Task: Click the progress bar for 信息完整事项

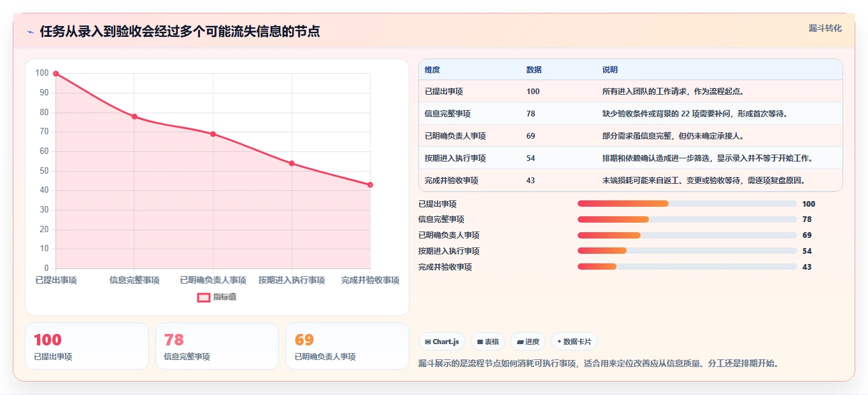Action: click(x=687, y=219)
